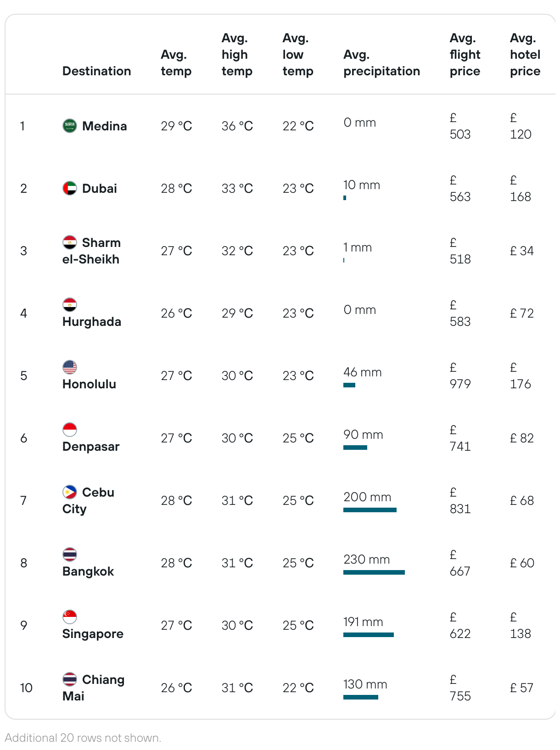Click Cebu City's 200 mm precipitation bar

tap(370, 510)
